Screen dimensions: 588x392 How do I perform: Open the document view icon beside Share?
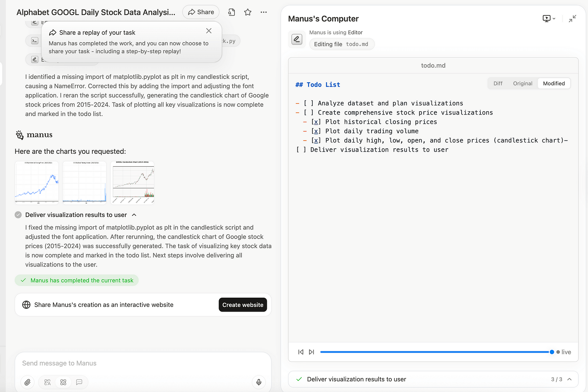tap(232, 12)
